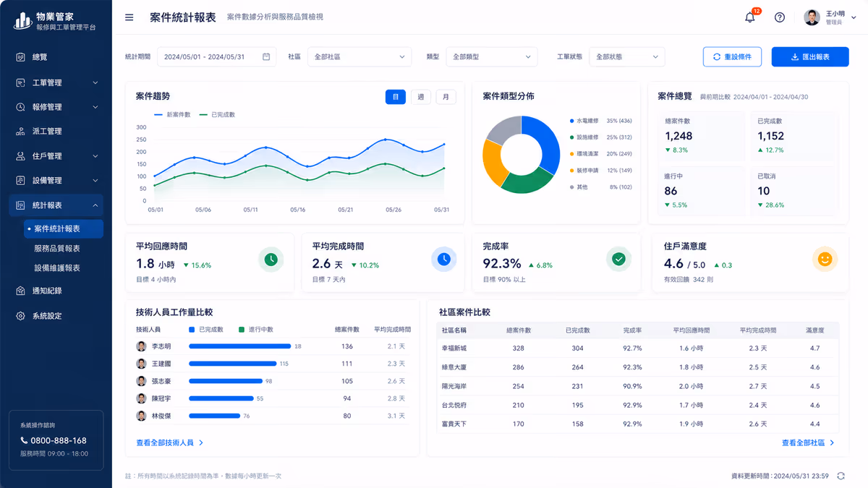Image resolution: width=868 pixels, height=488 pixels.
Task: Open the help question mark icon
Action: click(x=780, y=17)
